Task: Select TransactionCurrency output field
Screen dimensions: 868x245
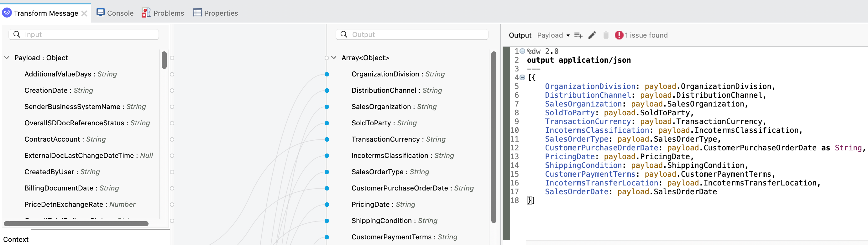Action: point(398,139)
